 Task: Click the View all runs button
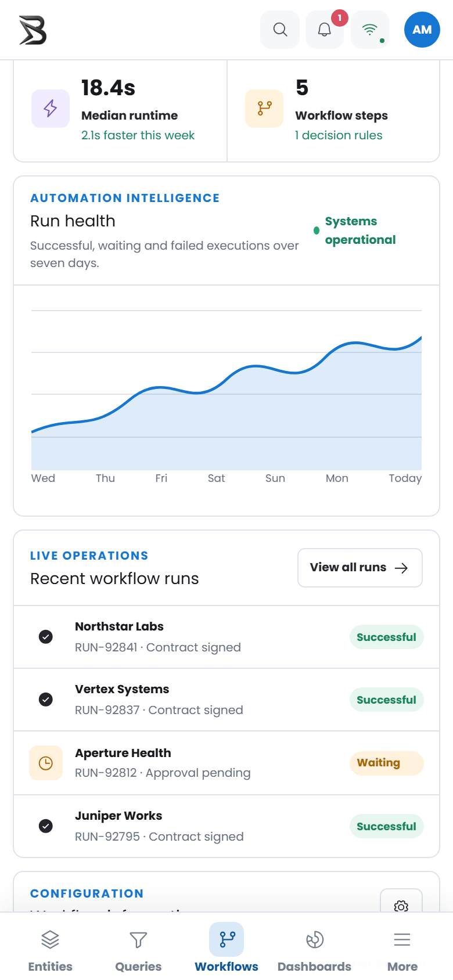point(360,568)
